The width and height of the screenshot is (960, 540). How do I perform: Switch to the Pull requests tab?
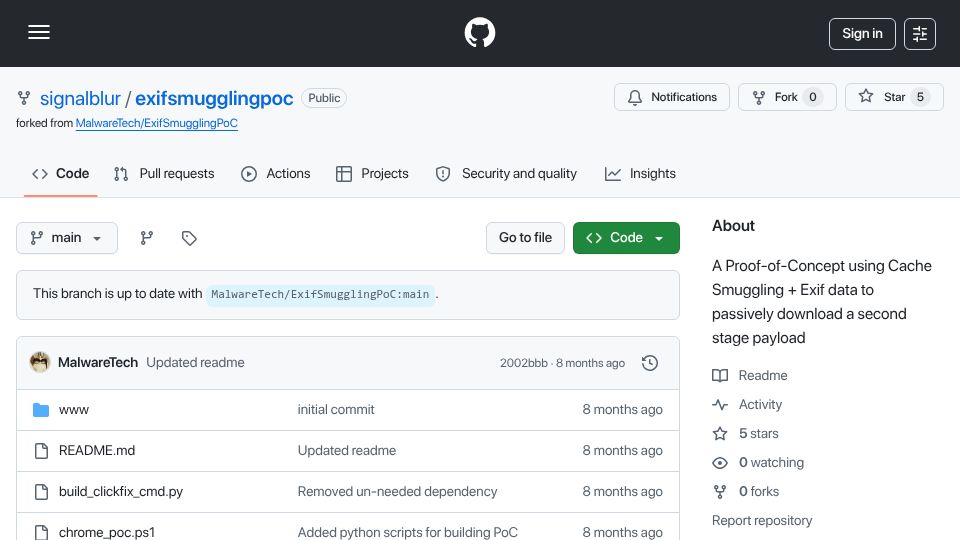(x=164, y=174)
